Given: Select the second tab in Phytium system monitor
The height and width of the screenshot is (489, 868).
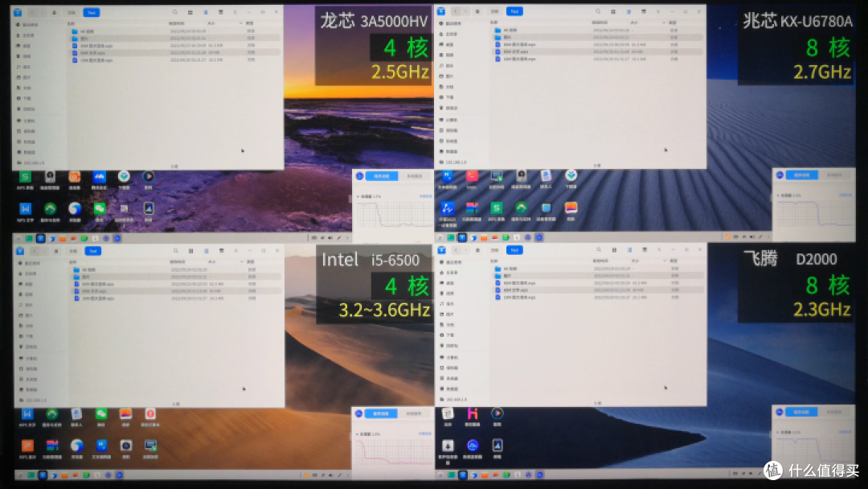Looking at the screenshot, I should click(834, 412).
